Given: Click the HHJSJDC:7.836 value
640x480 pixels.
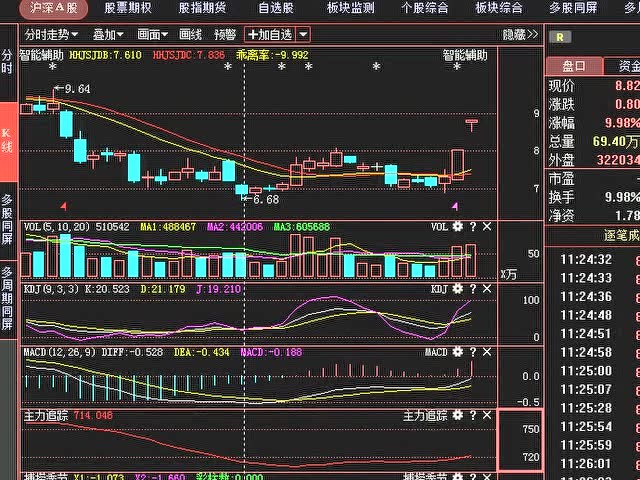Looking at the screenshot, I should click(x=189, y=55).
